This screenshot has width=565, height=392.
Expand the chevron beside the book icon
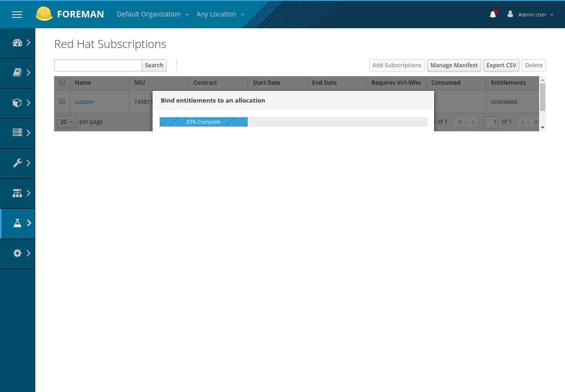click(x=28, y=72)
